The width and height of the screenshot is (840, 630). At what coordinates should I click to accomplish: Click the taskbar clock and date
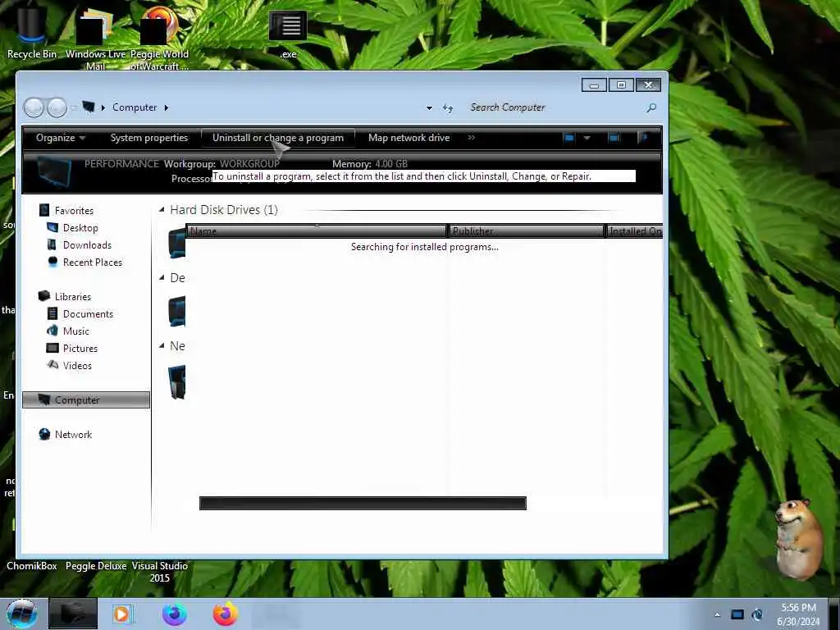[x=798, y=614]
